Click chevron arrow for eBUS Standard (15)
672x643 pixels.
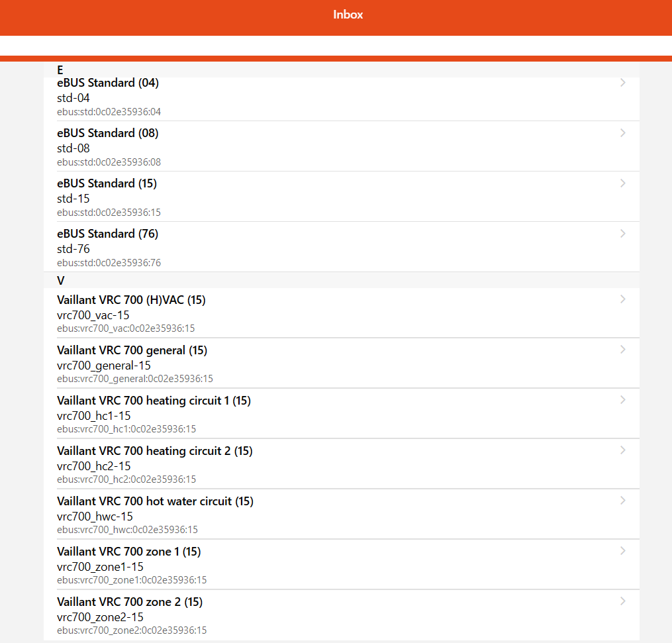[x=622, y=183]
